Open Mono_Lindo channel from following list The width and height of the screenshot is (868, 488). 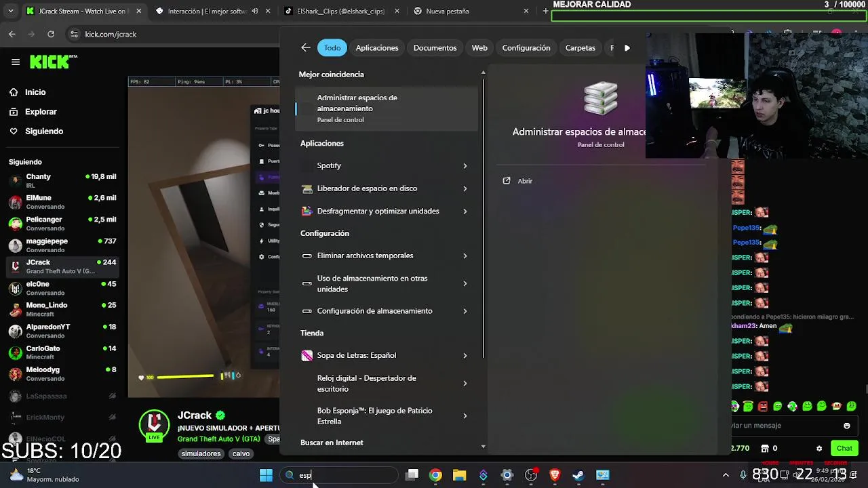[x=62, y=309]
